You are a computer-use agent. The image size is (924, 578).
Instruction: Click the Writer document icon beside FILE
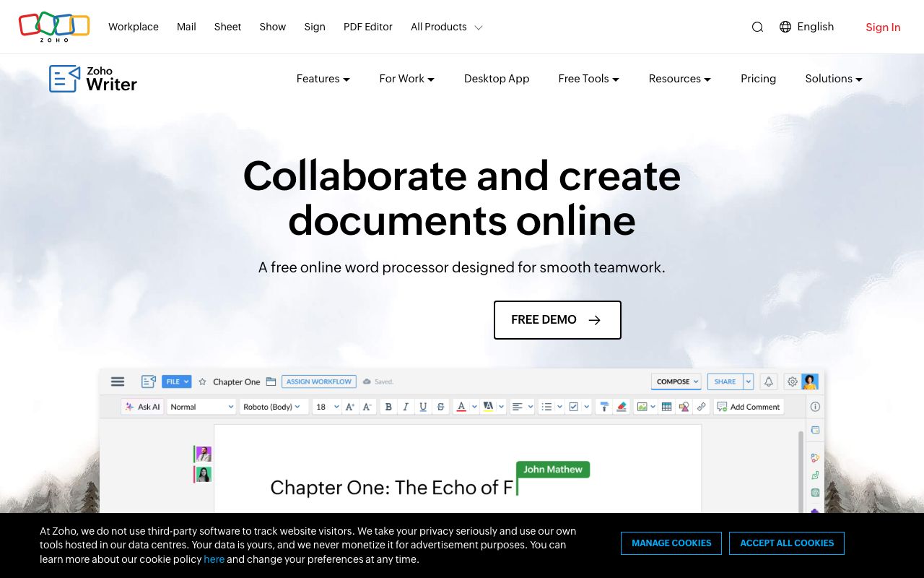click(149, 381)
